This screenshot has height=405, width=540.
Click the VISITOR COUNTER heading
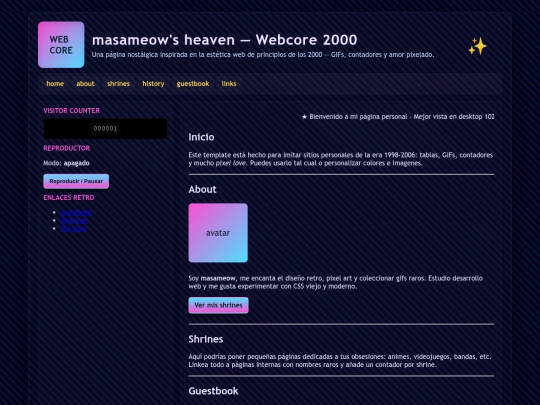pyautogui.click(x=72, y=111)
